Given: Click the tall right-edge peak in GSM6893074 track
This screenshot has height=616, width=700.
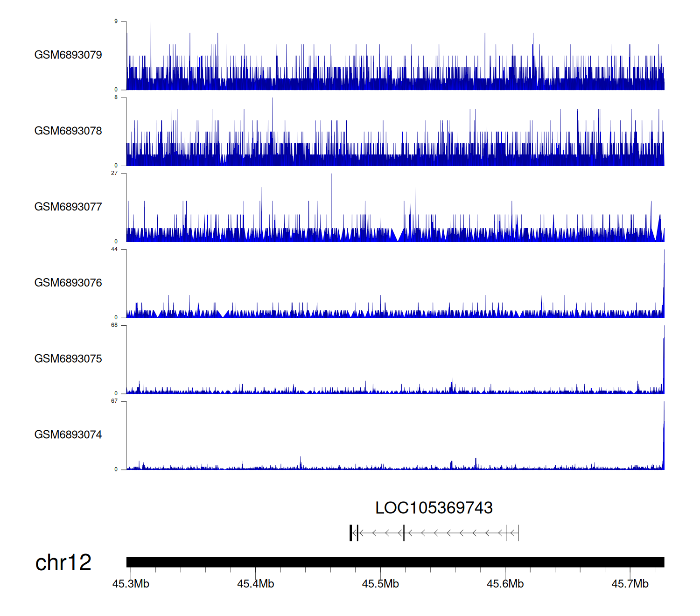Looking at the screenshot, I should 664,434.
